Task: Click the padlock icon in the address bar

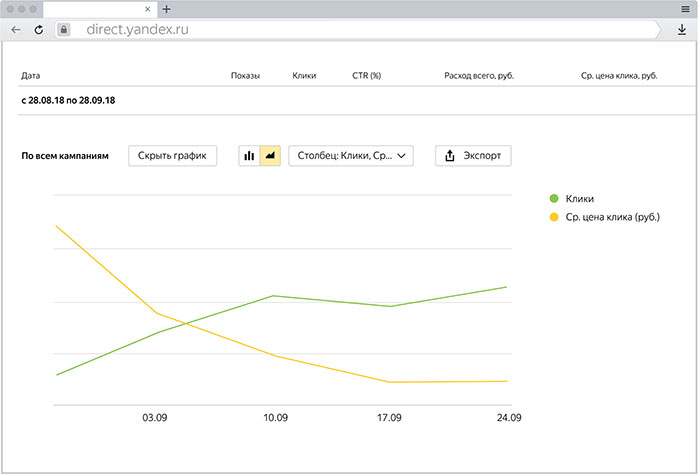Action: 64,30
